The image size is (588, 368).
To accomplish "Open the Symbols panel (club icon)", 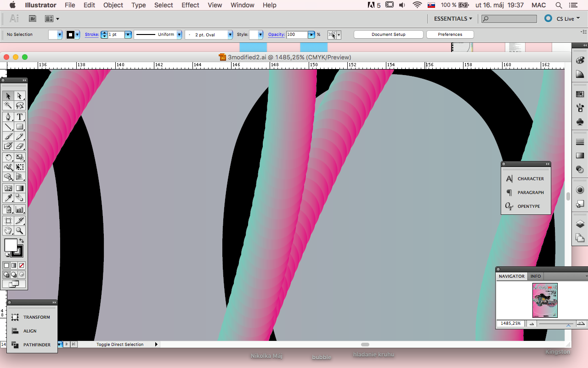I will pos(580,122).
